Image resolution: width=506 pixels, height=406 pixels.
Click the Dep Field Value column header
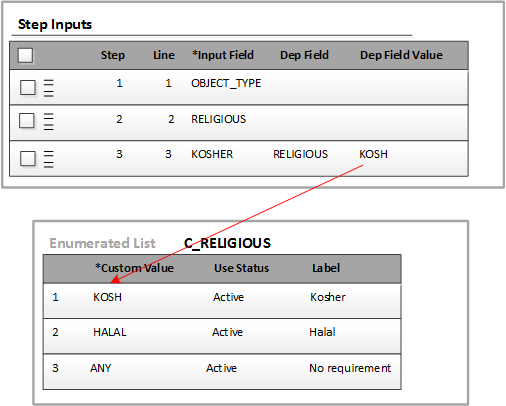pyautogui.click(x=401, y=55)
